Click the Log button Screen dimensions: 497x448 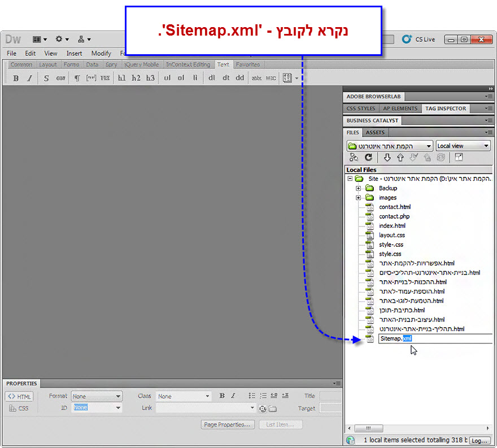[479, 441]
